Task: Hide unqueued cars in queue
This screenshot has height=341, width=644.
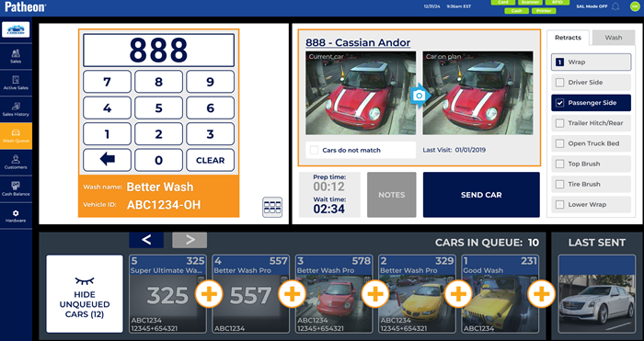Action: pyautogui.click(x=85, y=294)
